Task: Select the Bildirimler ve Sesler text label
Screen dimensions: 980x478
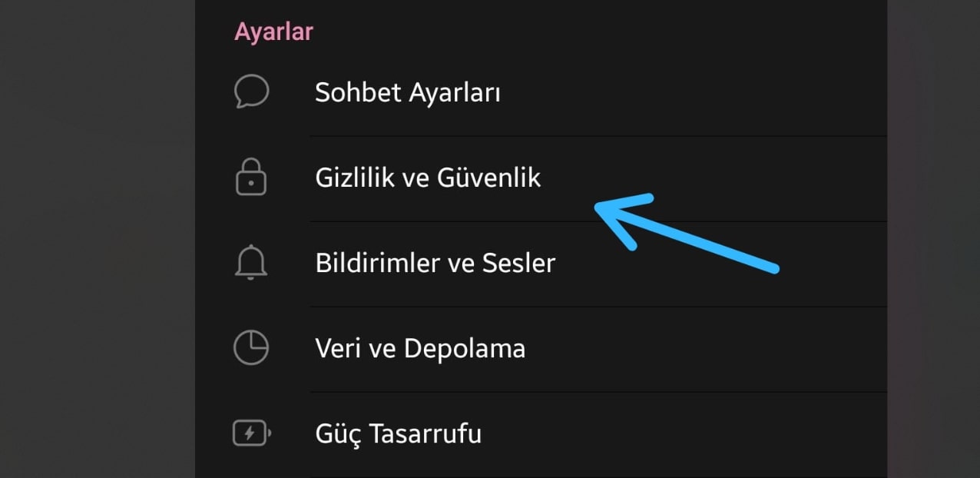Action: coord(435,262)
